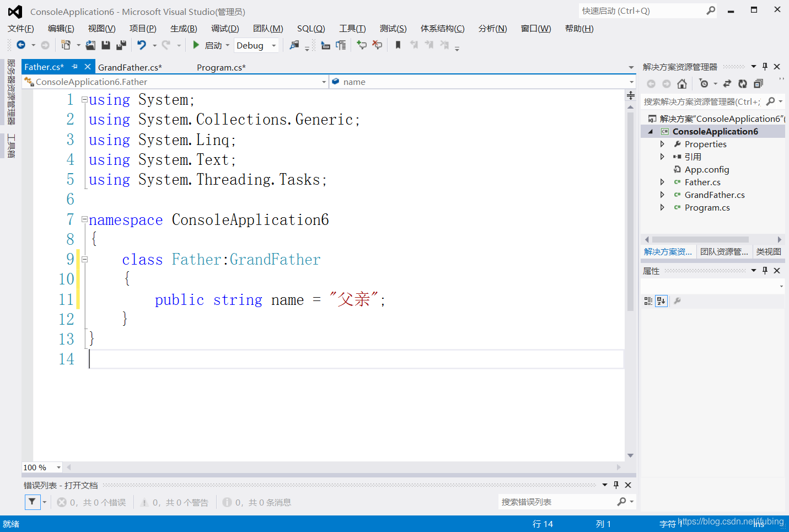Split the editor with the splitter handle
The image size is (789, 532).
pyautogui.click(x=631, y=95)
